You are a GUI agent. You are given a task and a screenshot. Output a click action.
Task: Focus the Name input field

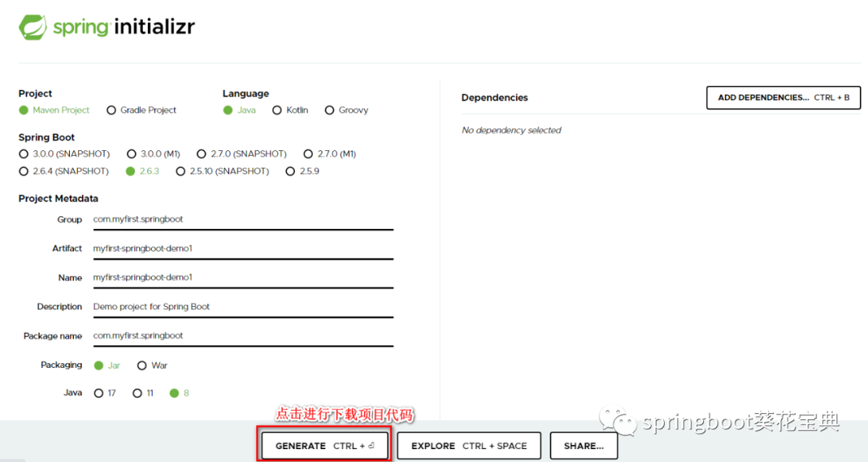[243, 278]
